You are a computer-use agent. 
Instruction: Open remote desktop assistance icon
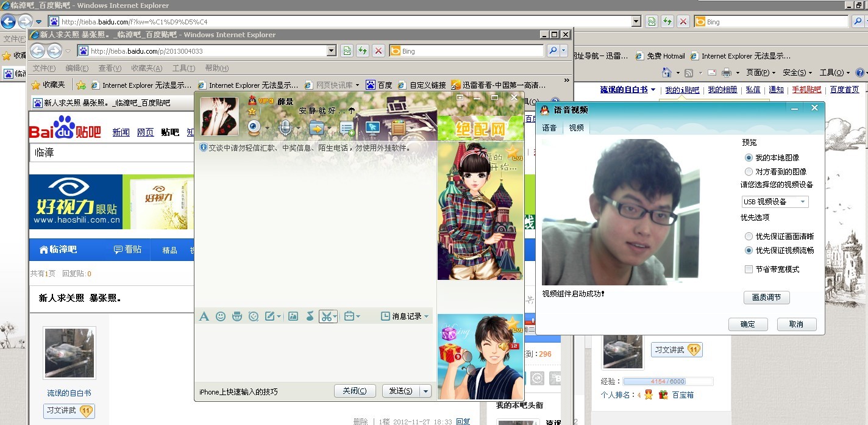[372, 128]
